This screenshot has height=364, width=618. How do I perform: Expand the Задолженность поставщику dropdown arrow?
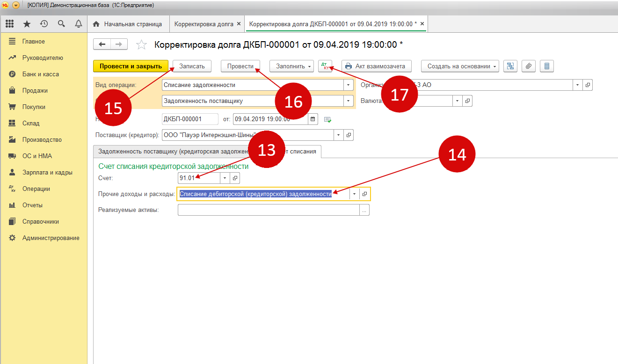click(x=348, y=101)
